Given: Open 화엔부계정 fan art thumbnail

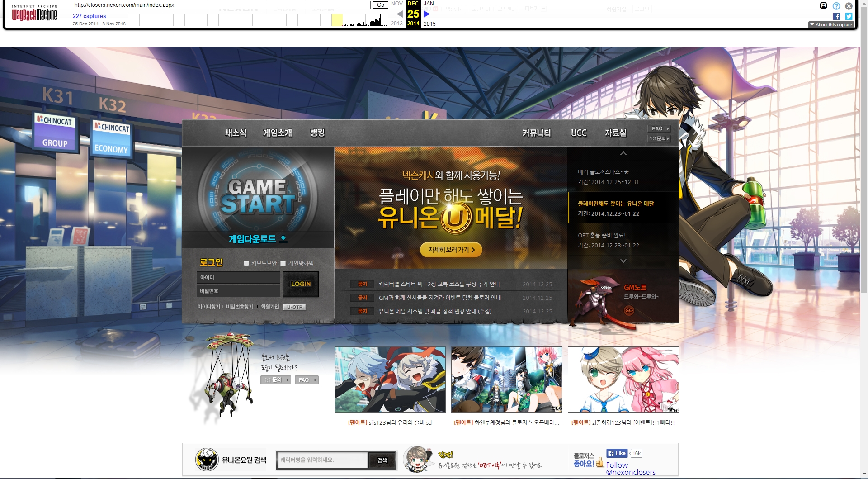Looking at the screenshot, I should point(506,379).
